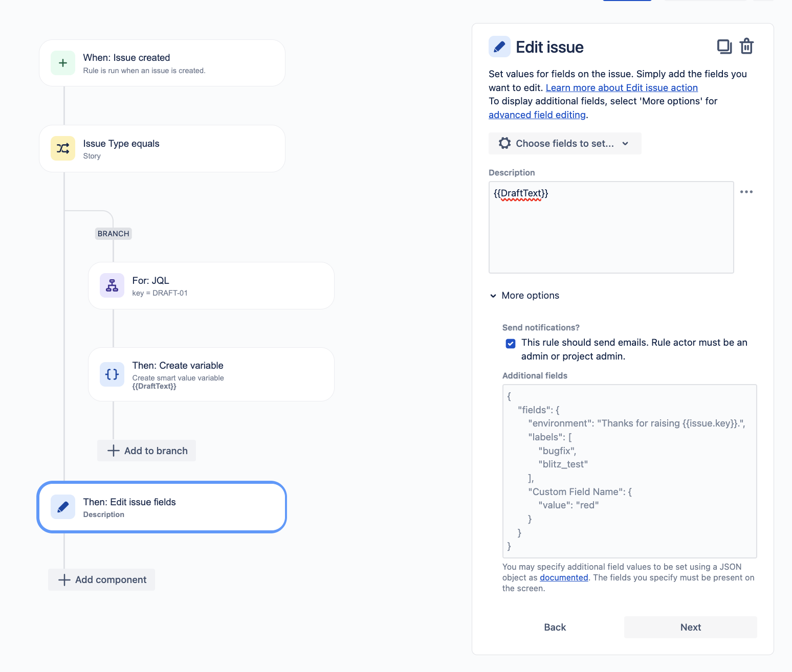Follow the advanced field editing link
The image size is (792, 672).
[x=537, y=115]
